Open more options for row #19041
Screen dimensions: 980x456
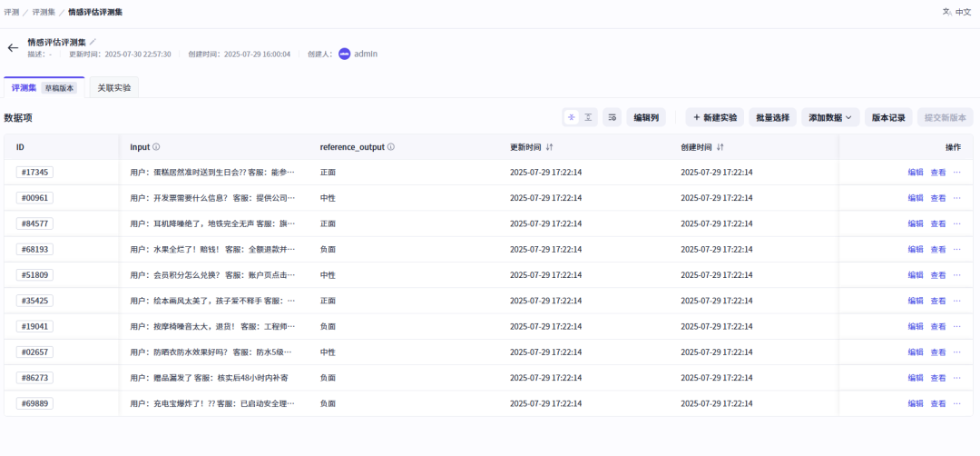click(957, 326)
